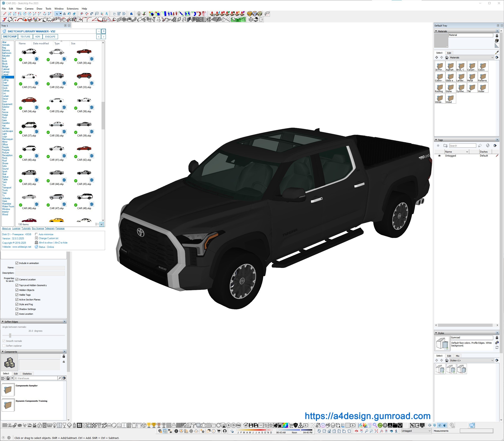
Task: Open the Buy license link
Action: click(x=38, y=228)
